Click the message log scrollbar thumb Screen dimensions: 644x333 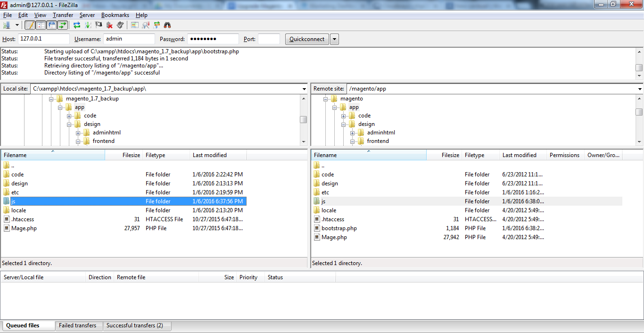click(x=639, y=67)
